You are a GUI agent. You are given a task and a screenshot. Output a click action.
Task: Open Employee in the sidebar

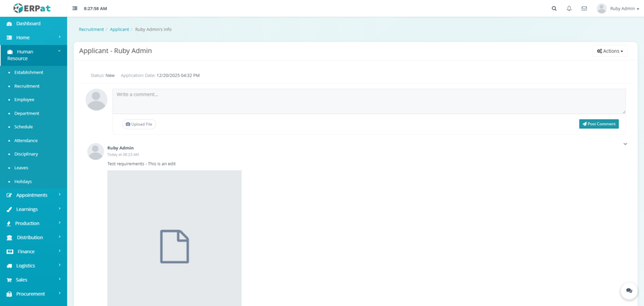click(x=25, y=99)
